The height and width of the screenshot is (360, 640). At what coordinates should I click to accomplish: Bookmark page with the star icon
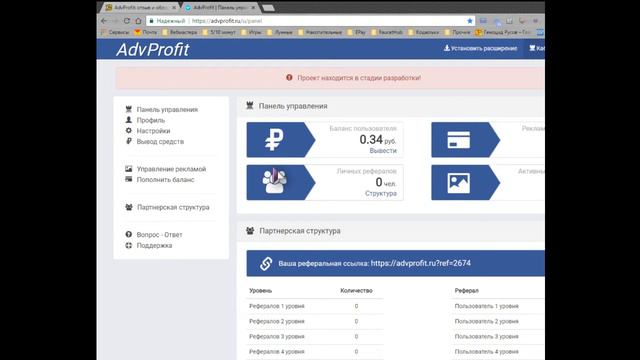tap(469, 21)
